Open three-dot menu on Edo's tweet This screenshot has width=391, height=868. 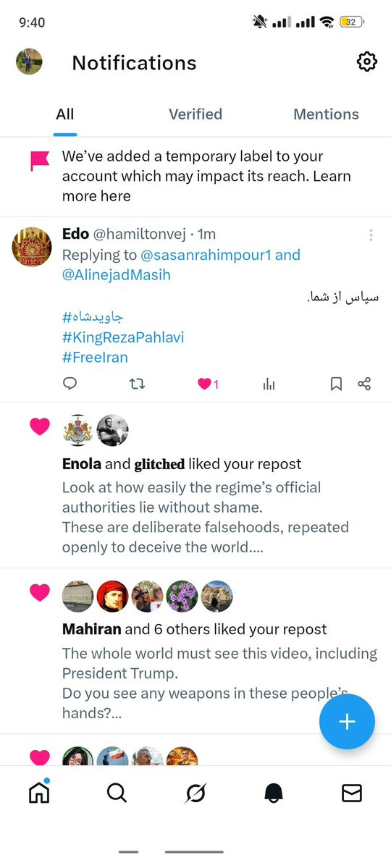point(371,235)
